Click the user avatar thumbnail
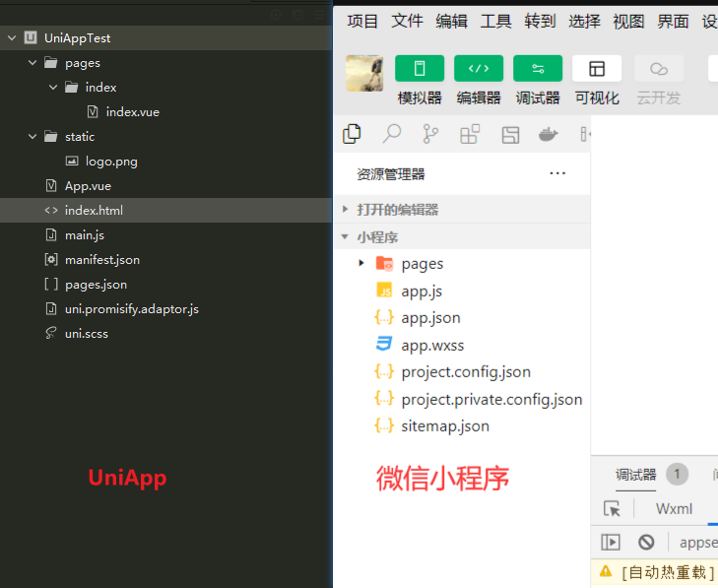This screenshot has width=718, height=588. pyautogui.click(x=364, y=73)
